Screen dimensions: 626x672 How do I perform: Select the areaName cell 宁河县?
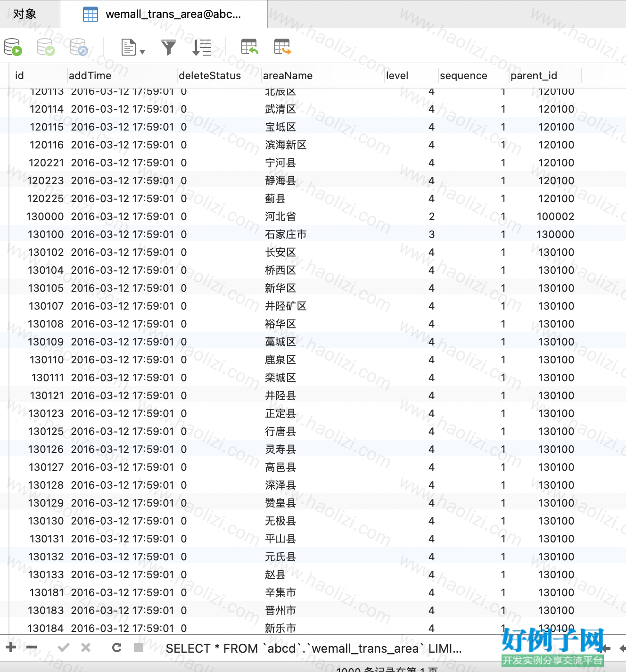pyautogui.click(x=280, y=163)
